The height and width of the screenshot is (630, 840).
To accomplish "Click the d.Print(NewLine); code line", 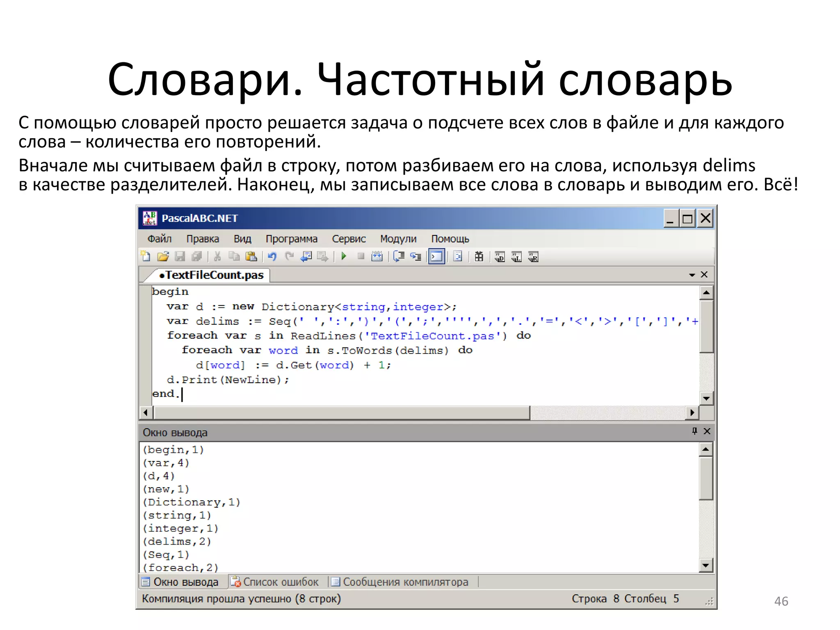I will click(228, 380).
